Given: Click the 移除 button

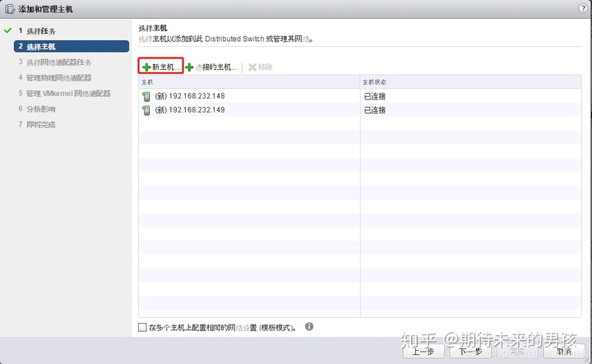Looking at the screenshot, I should (x=261, y=67).
